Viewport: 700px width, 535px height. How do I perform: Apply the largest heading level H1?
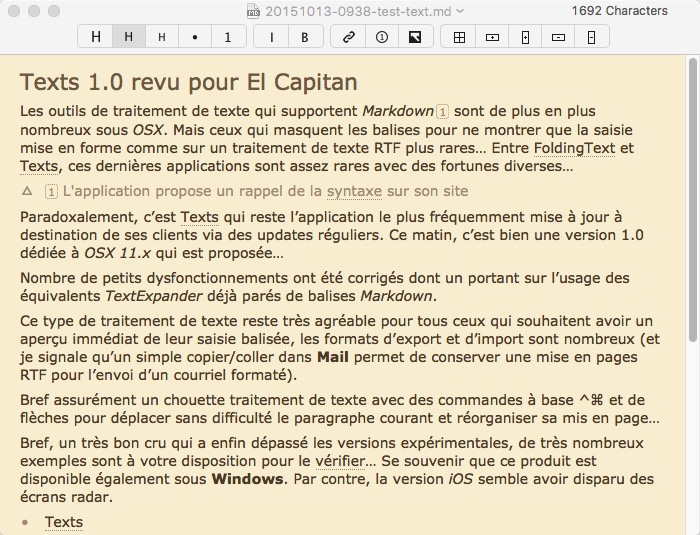[x=96, y=37]
